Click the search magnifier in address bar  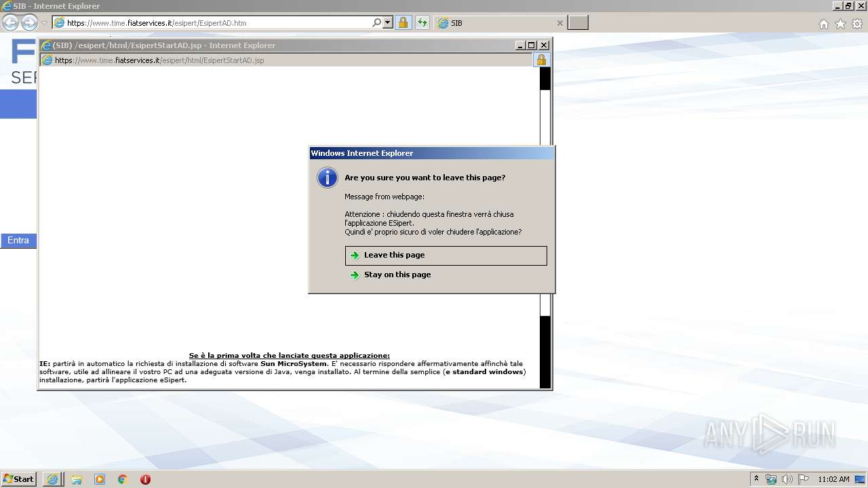pyautogui.click(x=377, y=22)
